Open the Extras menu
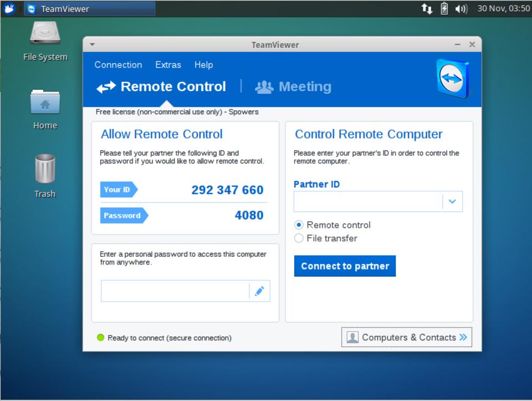532x401 pixels. pyautogui.click(x=168, y=65)
